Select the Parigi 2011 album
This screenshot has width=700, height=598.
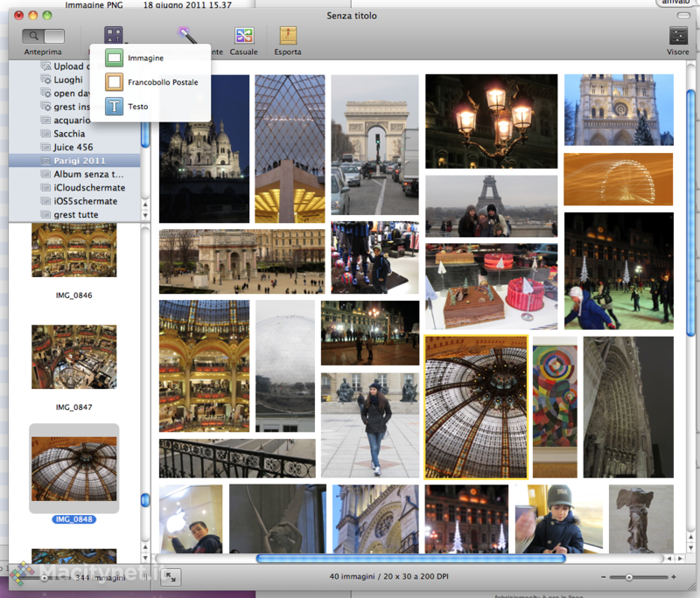pos(80,161)
